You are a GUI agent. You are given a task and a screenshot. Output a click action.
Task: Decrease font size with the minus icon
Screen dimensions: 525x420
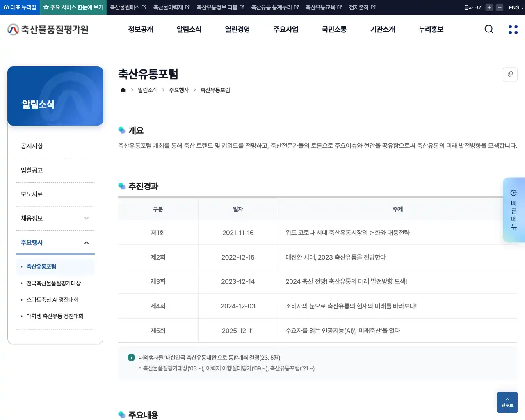499,7
